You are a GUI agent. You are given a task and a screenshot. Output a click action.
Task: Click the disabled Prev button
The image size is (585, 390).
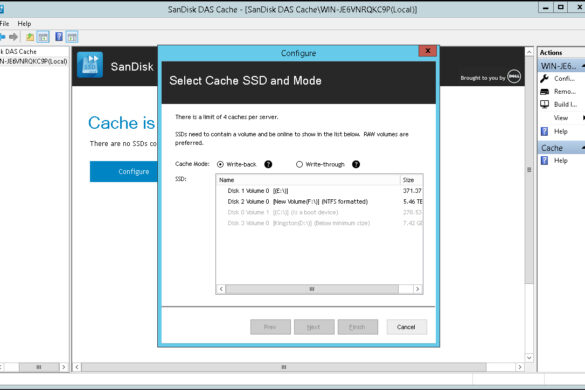270,327
